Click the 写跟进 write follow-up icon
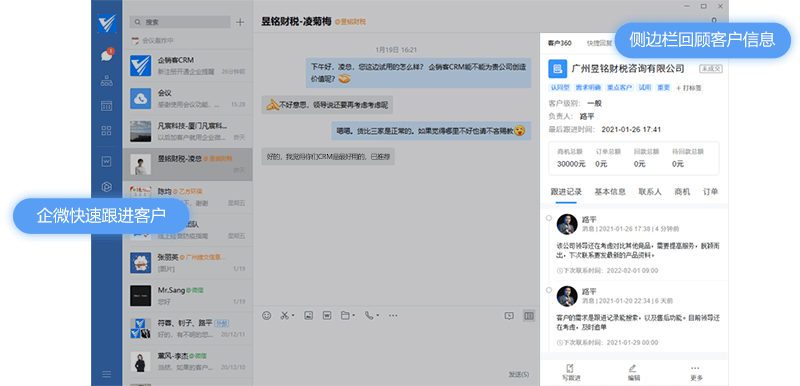This screenshot has width=800, height=386. click(570, 372)
